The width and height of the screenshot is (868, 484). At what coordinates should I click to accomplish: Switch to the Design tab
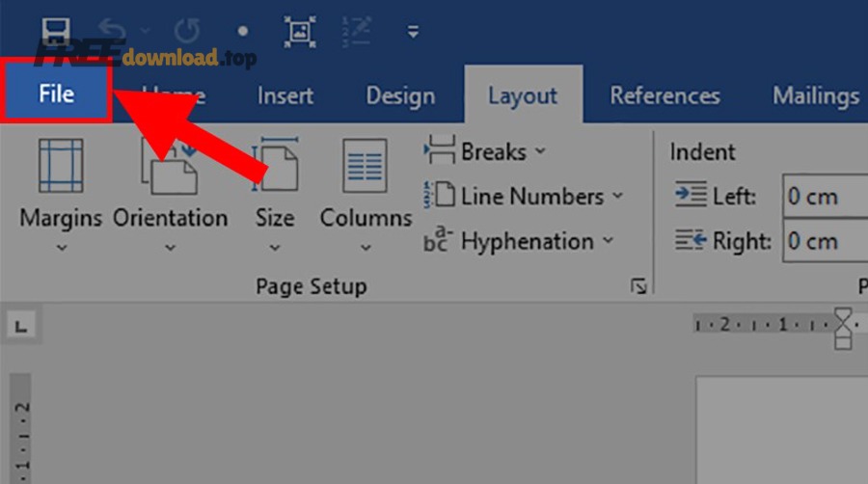tap(401, 95)
